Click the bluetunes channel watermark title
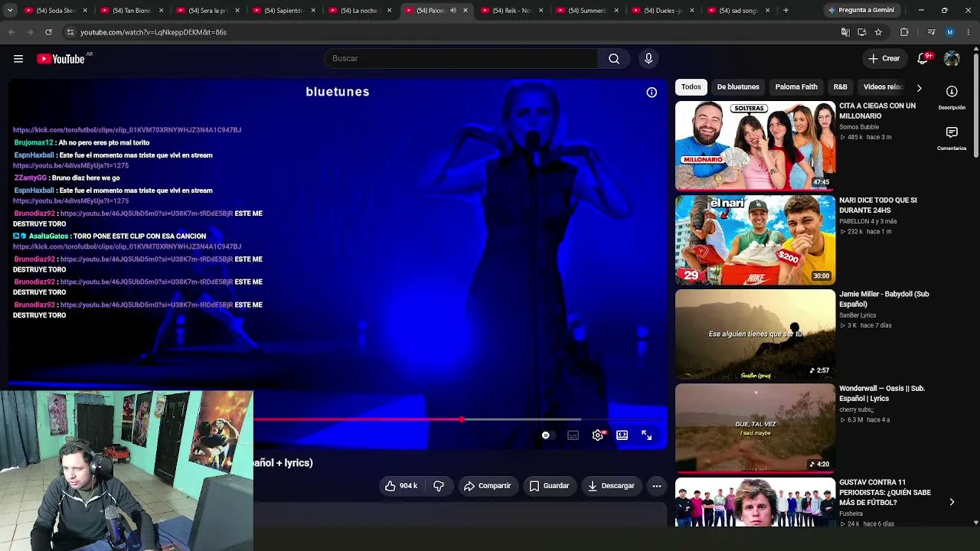Screen dimensions: 980x551 tap(338, 92)
